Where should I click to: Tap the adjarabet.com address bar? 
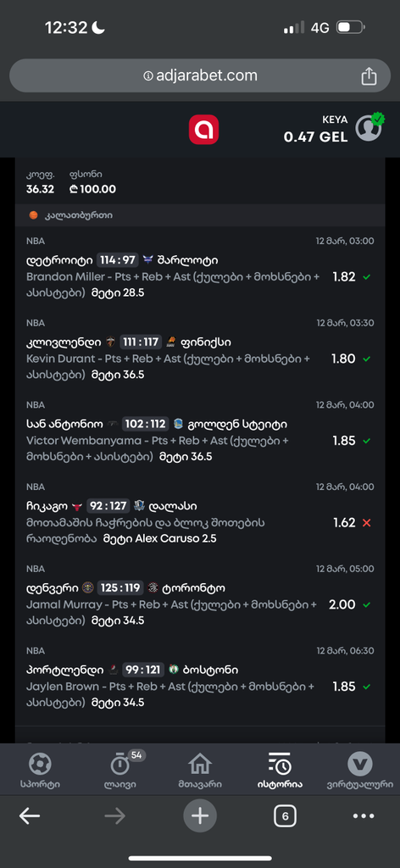(200, 75)
